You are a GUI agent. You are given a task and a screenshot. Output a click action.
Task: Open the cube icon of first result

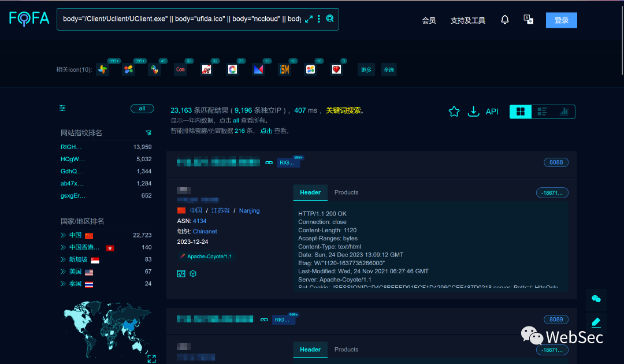click(193, 274)
